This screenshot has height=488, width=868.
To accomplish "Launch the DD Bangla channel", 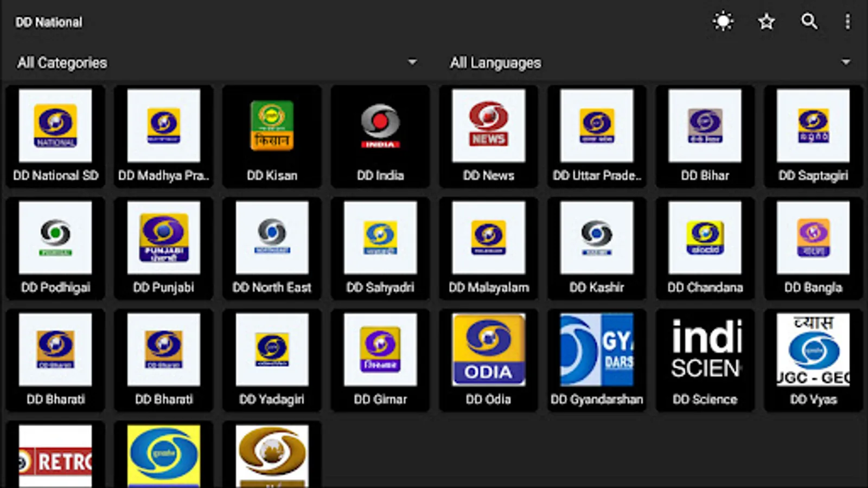I will pos(813,248).
